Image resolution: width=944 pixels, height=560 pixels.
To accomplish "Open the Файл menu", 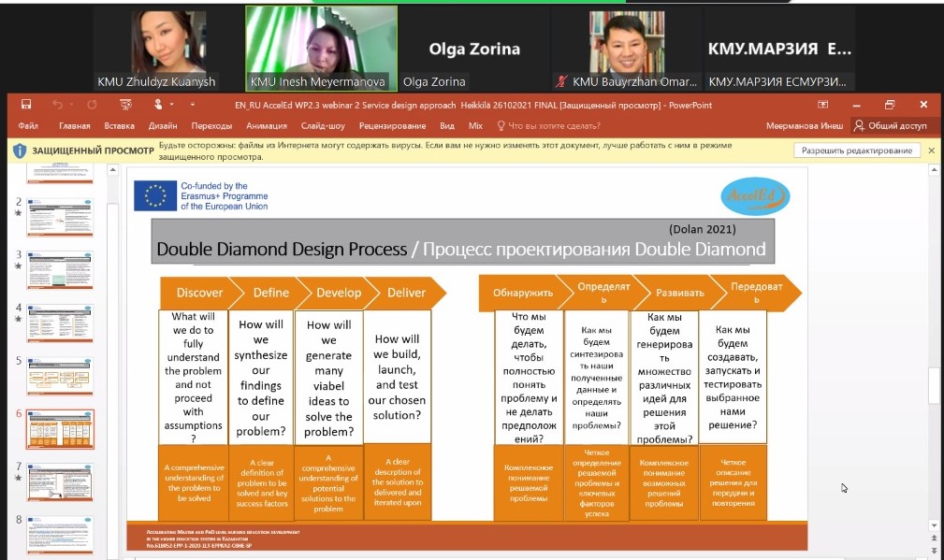I will coord(27,125).
